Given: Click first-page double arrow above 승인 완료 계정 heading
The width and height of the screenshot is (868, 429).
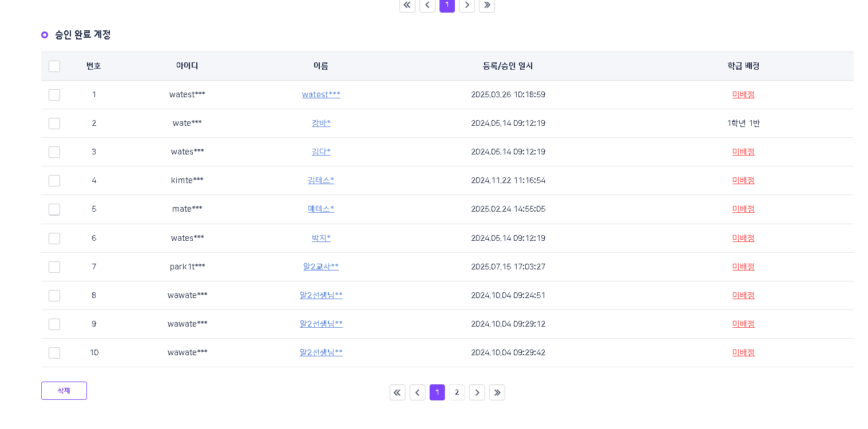Looking at the screenshot, I should [x=407, y=5].
